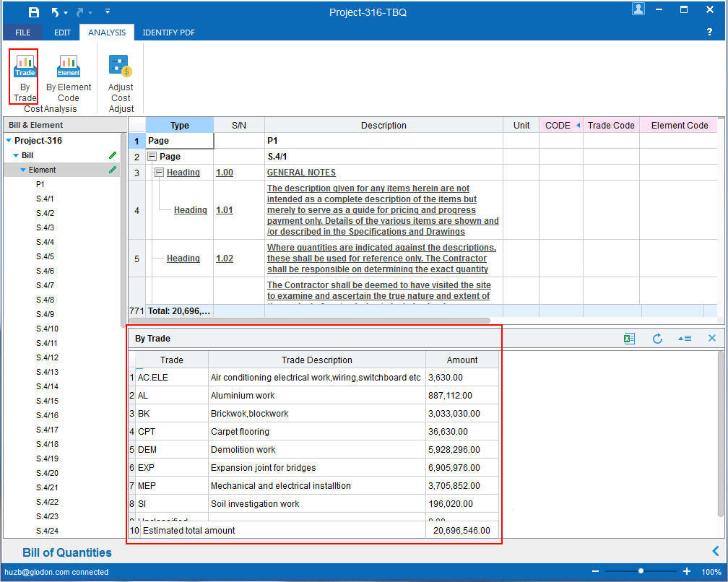Open the FILE menu

tap(23, 32)
